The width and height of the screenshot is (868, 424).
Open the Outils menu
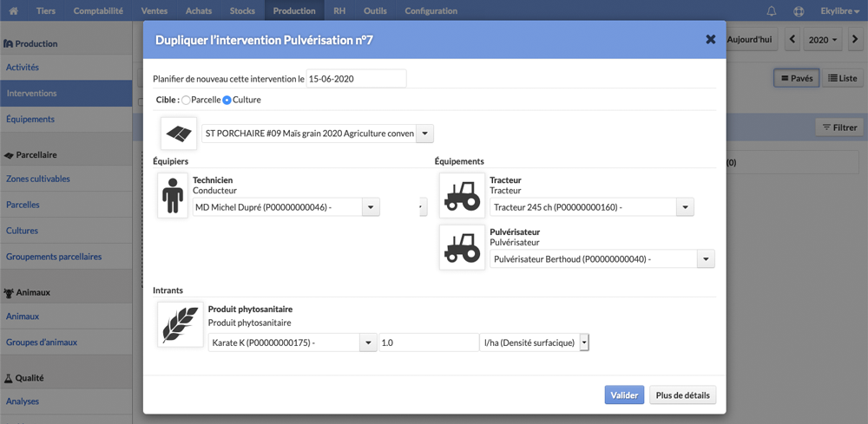pyautogui.click(x=375, y=10)
